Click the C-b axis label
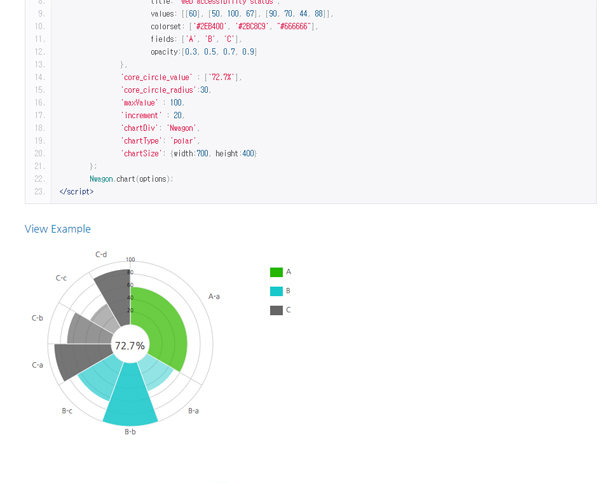The image size is (600, 483). (x=38, y=318)
